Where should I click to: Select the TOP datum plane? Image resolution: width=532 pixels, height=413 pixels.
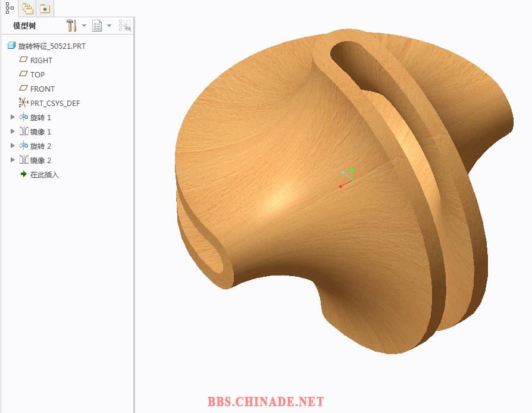click(37, 74)
